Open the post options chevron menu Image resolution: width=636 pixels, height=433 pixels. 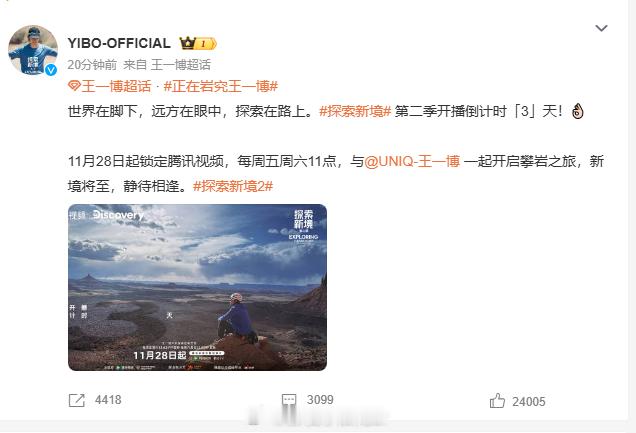pyautogui.click(x=601, y=28)
